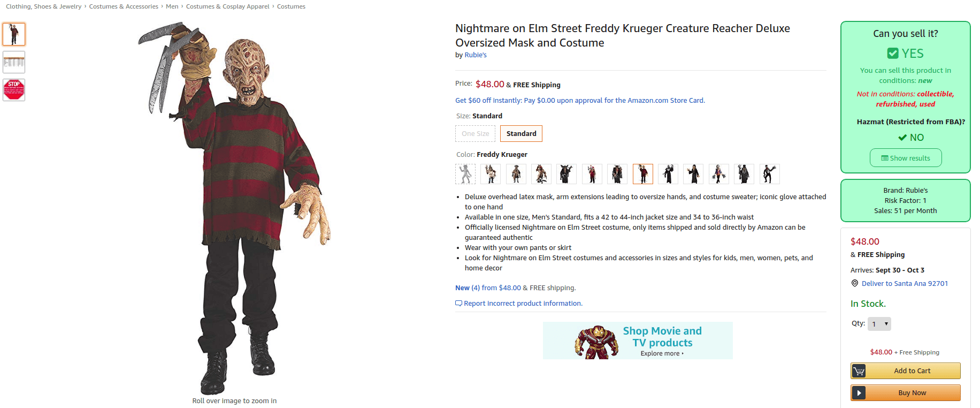Viewport: 980px width, 408px height.
Task: Click the green checkmark next to YES
Action: point(893,54)
